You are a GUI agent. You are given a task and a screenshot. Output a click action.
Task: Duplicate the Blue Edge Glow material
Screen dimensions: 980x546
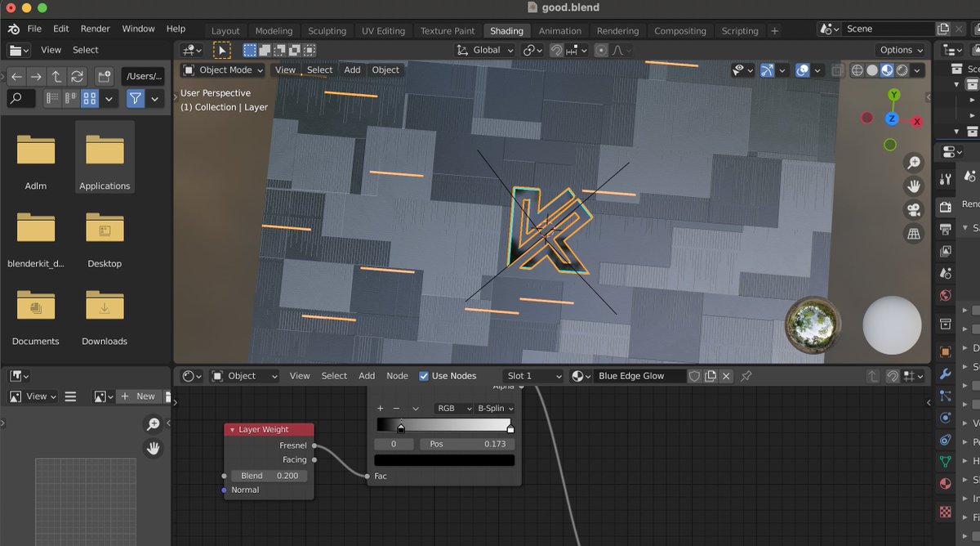pos(710,376)
